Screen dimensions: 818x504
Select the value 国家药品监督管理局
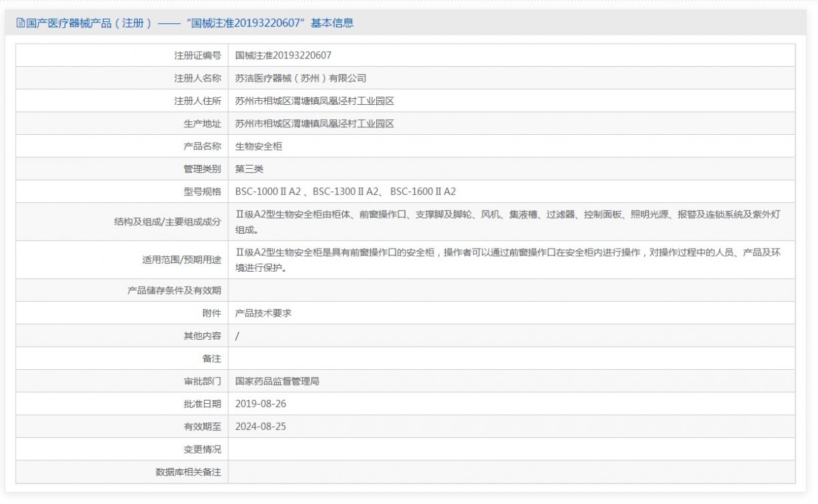pos(277,381)
